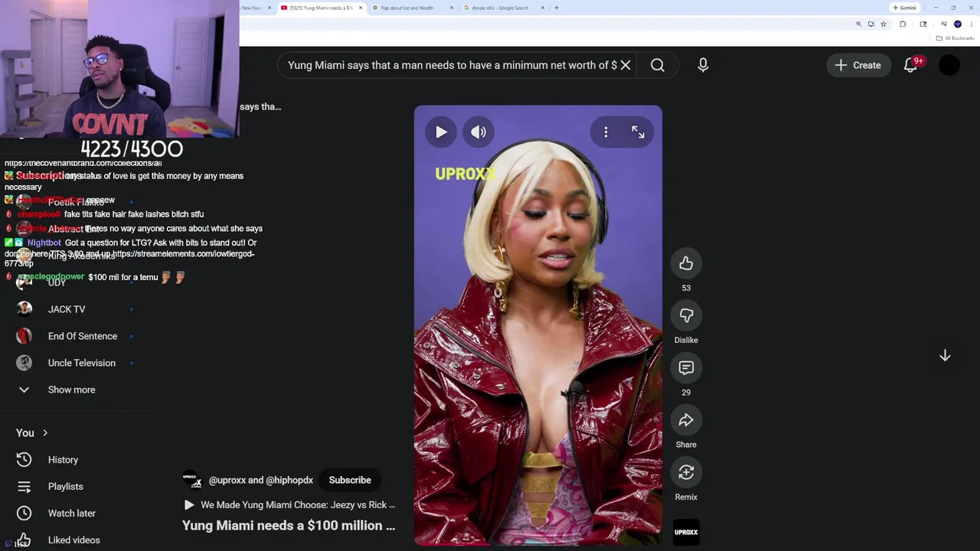This screenshot has width=980, height=551.
Task: Open Liked videos in the sidebar
Action: [x=73, y=540]
